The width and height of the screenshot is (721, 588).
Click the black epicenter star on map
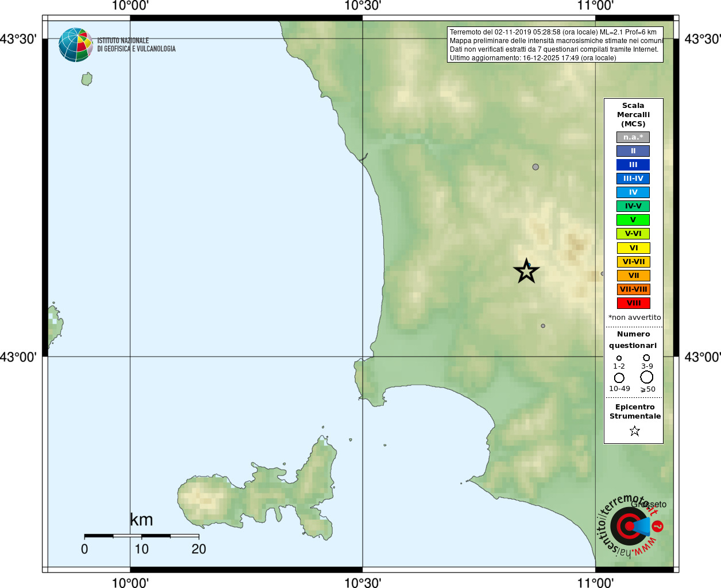pyautogui.click(x=526, y=271)
